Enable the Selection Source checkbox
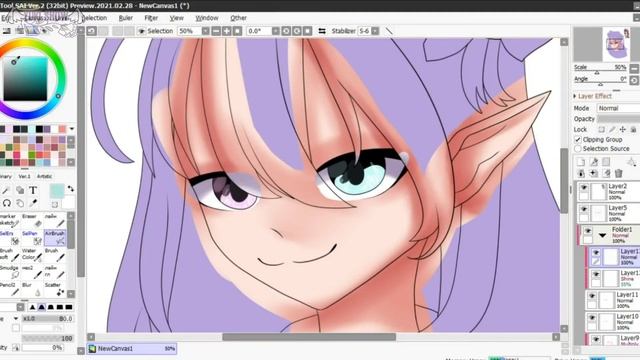Screen dimensions: 640x360 [578, 149]
